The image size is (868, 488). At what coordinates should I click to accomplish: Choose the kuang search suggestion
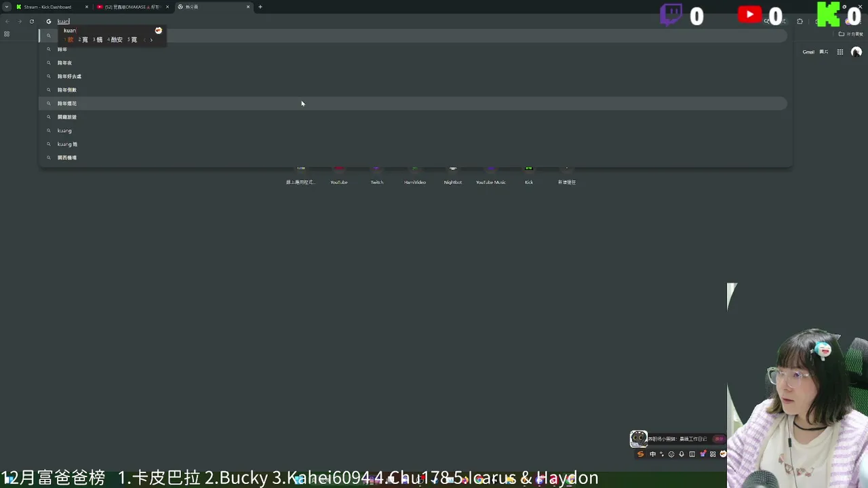tap(413, 130)
